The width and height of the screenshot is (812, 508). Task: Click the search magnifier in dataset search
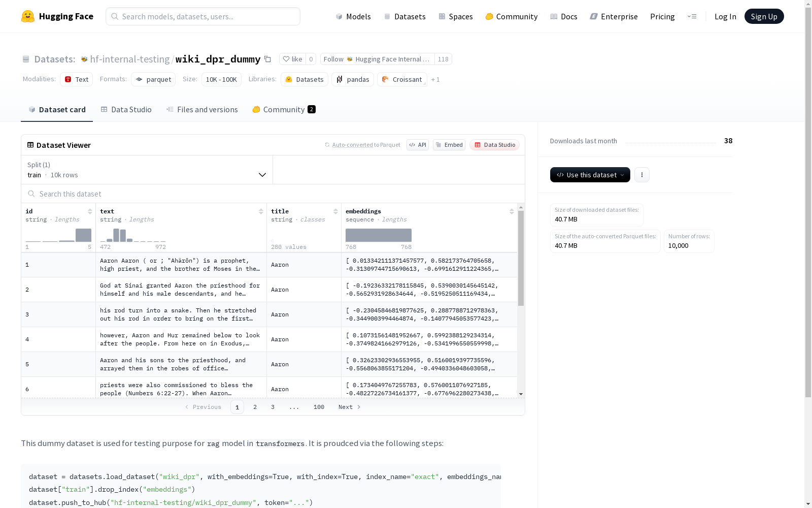[x=31, y=194]
